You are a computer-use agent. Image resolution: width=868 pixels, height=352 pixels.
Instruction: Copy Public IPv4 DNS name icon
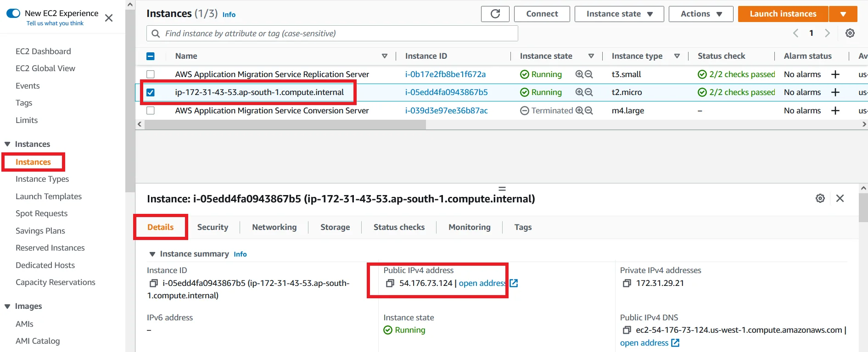[627, 330]
